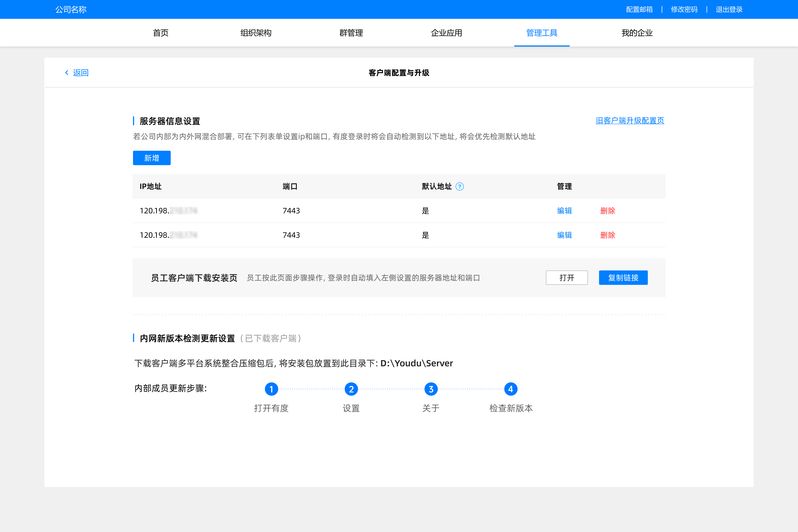Switch to 组织架构 tab

coord(256,33)
